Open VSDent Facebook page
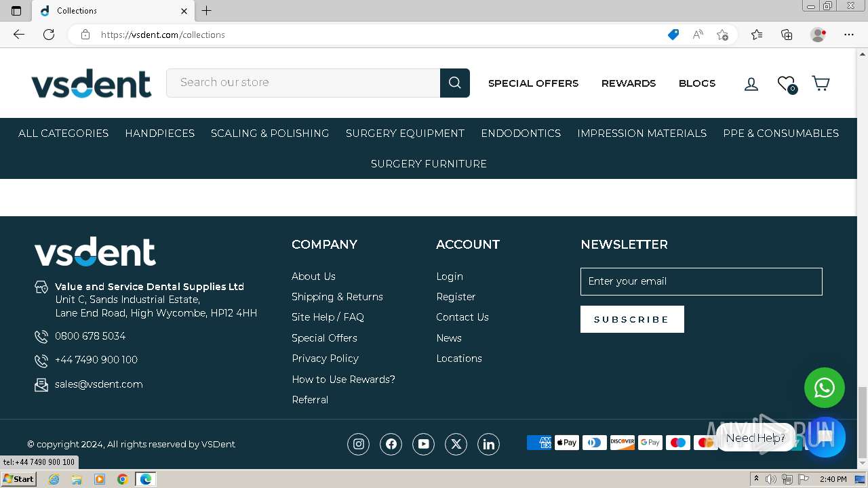The image size is (868, 488). 391,444
